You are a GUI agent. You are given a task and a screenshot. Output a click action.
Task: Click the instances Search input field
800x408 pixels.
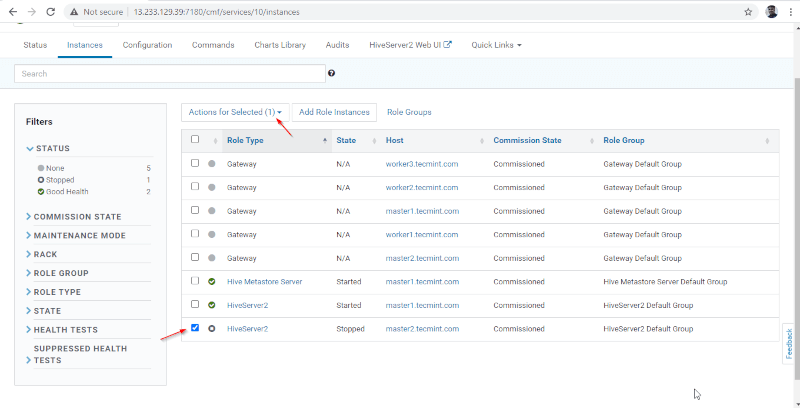click(x=170, y=73)
